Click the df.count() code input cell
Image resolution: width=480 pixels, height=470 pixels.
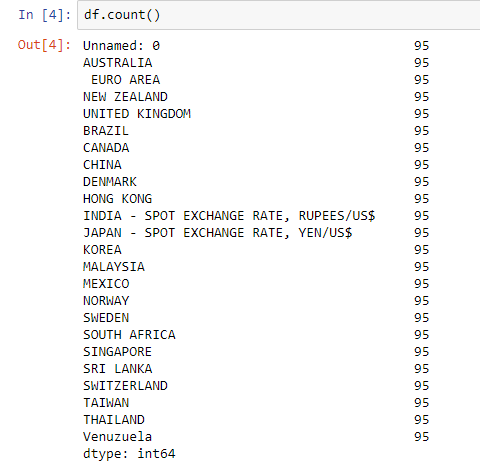coord(279,15)
